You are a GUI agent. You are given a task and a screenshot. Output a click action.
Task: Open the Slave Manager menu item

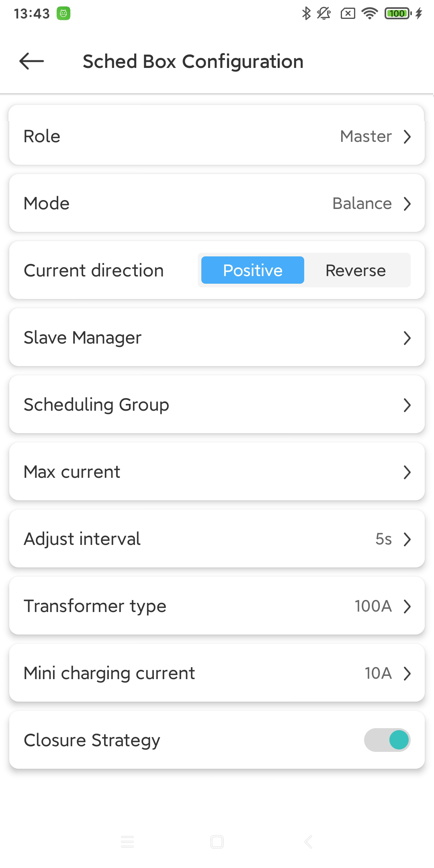click(217, 338)
